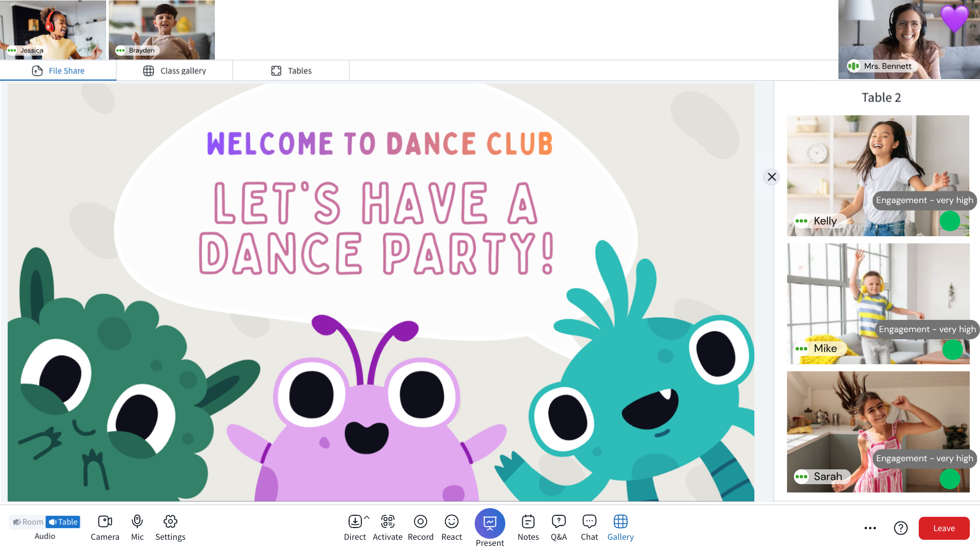Click the purple heart reaction
Viewport: 980px width, 551px height.
tap(954, 18)
